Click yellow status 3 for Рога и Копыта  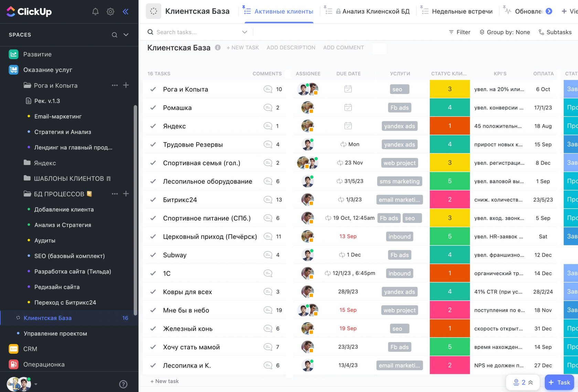tap(450, 89)
